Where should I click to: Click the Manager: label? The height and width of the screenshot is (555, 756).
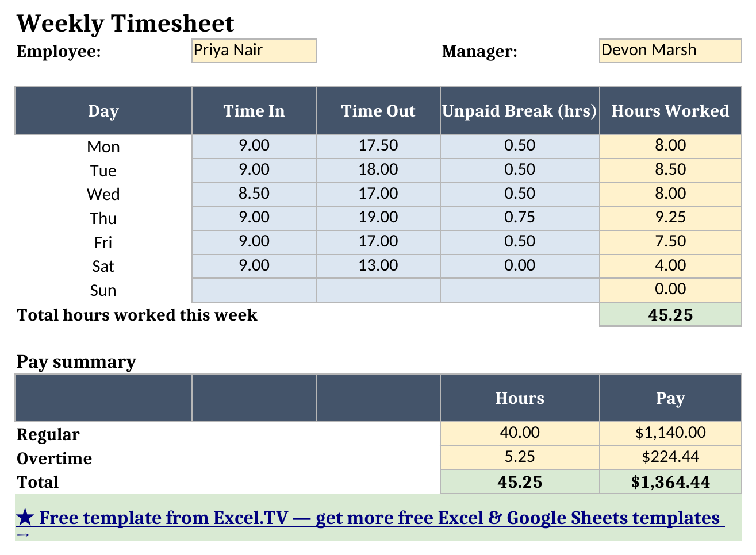tap(479, 52)
